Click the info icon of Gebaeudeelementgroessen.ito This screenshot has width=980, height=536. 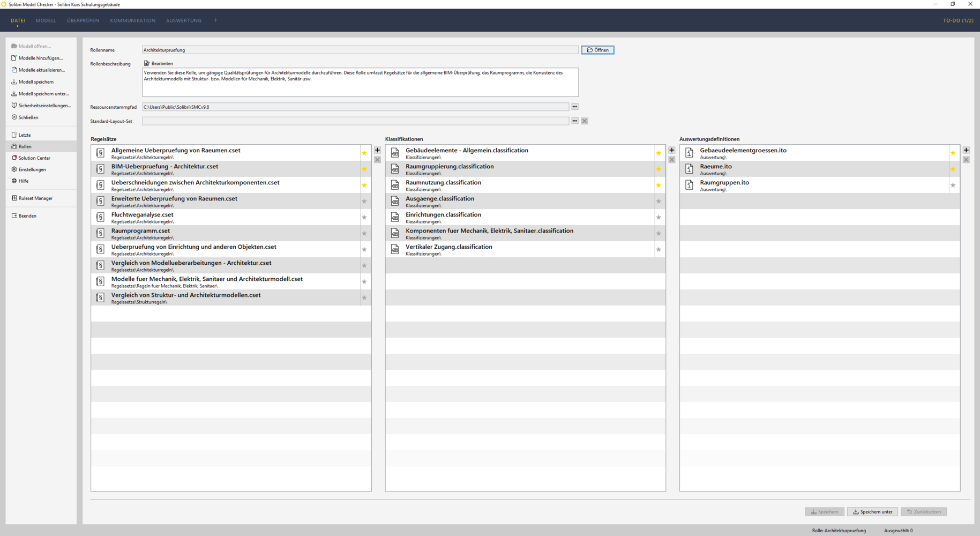[x=689, y=153]
